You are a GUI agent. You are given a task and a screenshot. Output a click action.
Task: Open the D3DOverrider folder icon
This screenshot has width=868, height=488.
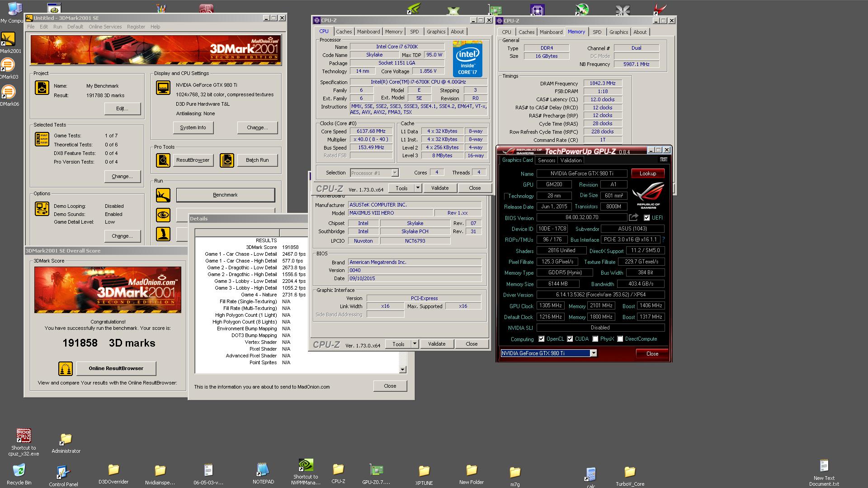coord(113,470)
